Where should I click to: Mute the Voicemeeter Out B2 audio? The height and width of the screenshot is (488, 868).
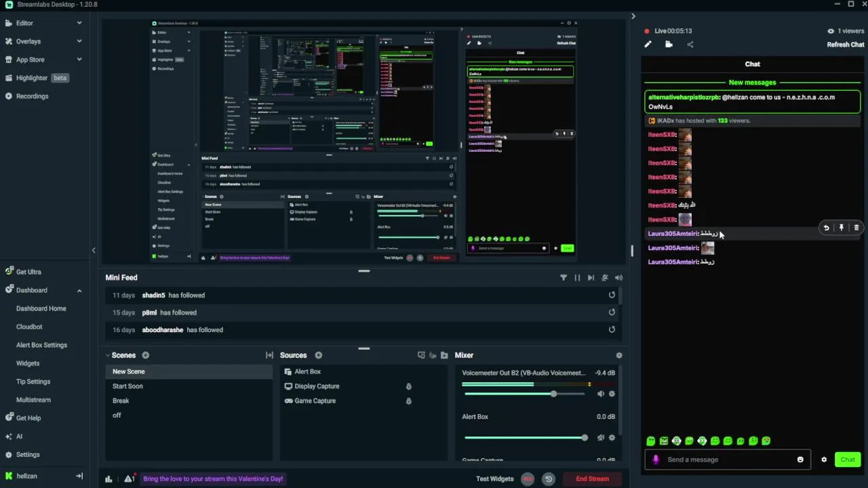601,394
